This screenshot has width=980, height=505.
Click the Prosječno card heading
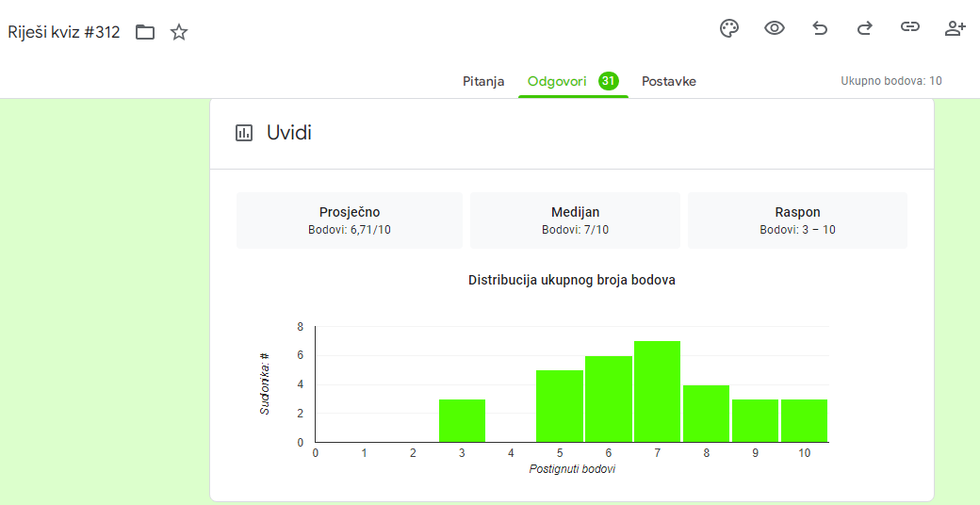[x=350, y=212]
